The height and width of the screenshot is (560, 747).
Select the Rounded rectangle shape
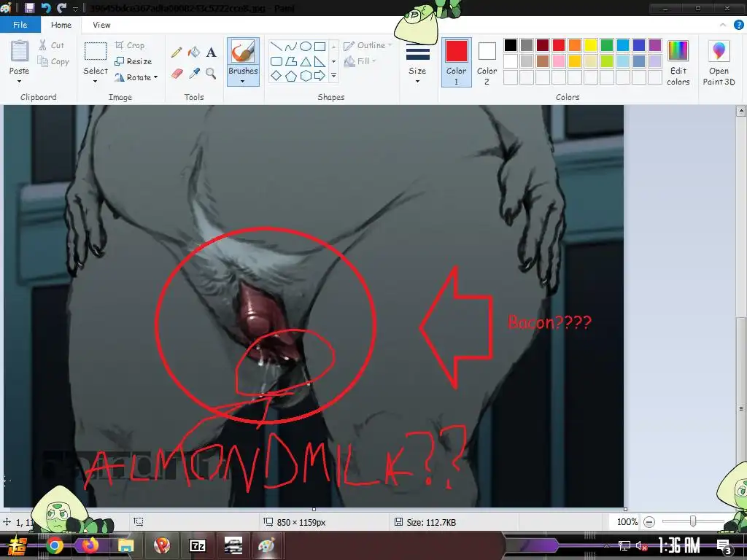[x=276, y=61]
